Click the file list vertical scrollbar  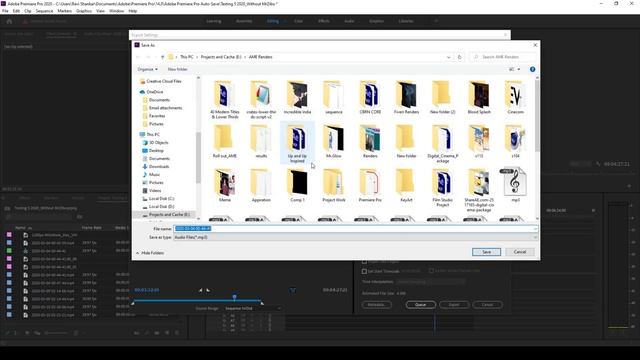[x=537, y=116]
